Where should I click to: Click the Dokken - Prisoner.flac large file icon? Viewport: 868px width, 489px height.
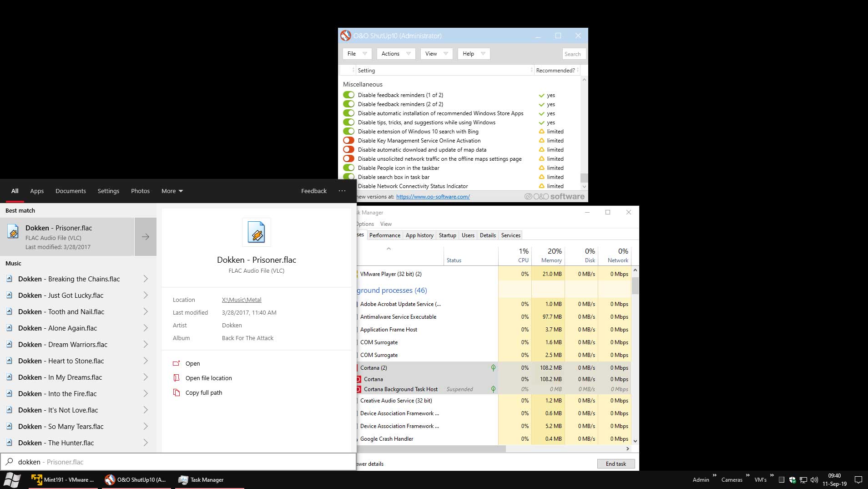click(257, 232)
